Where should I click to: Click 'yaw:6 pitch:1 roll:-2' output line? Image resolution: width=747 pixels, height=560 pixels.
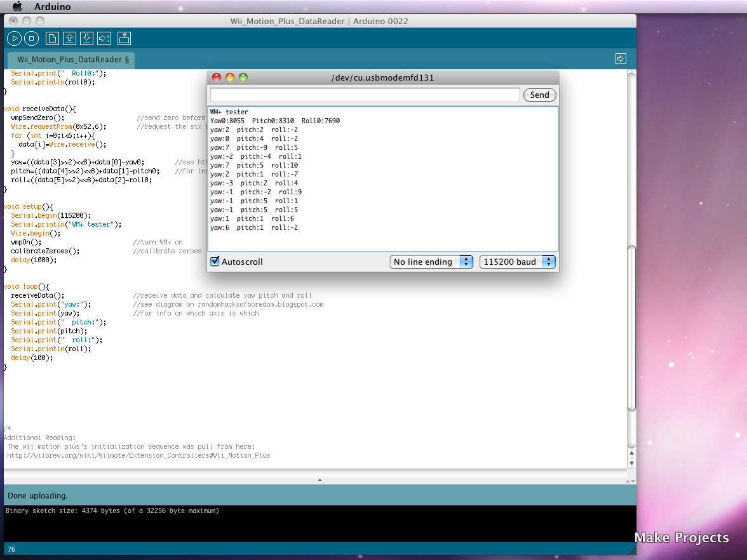pyautogui.click(x=254, y=227)
